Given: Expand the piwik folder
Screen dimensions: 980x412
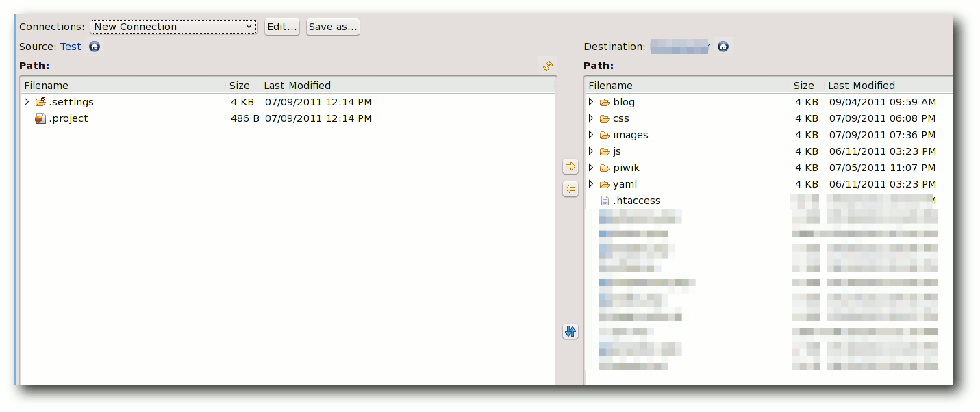Looking at the screenshot, I should (591, 168).
